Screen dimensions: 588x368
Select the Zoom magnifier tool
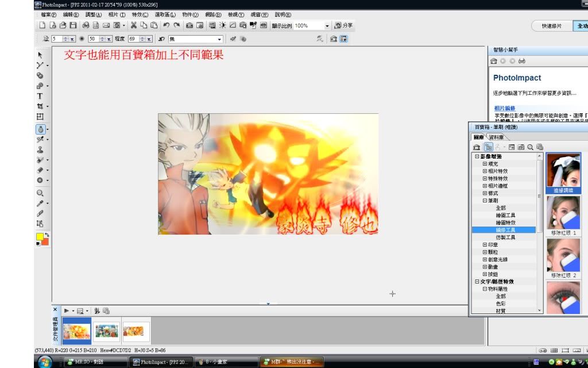tap(40, 193)
